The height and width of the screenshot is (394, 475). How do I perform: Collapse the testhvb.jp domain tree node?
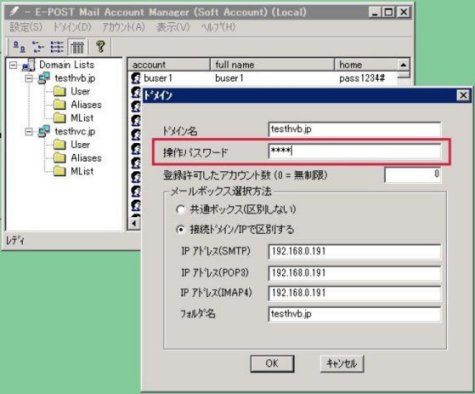29,78
